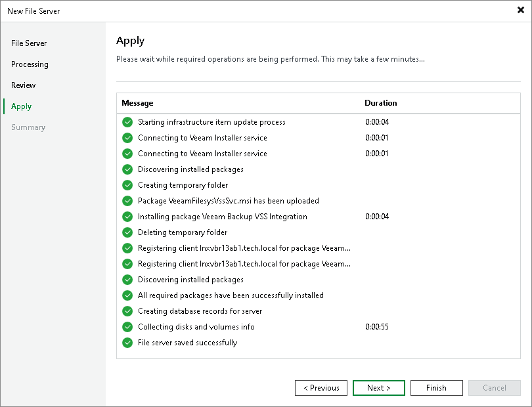The height and width of the screenshot is (407, 532).
Task: Click the check icon beside Creating database records for server
Action: tap(127, 311)
